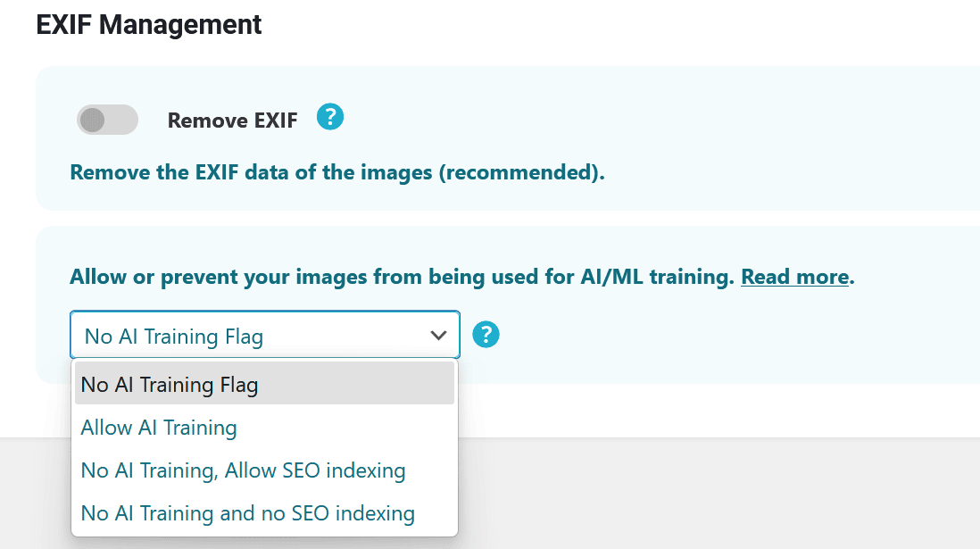Click the gray knob of Remove EXIF switch
980x549 pixels.
[x=92, y=120]
